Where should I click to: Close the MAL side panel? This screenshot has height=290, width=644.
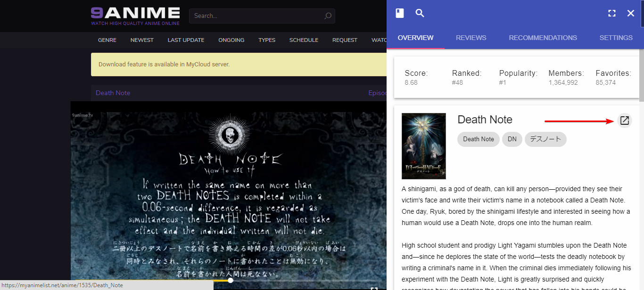pyautogui.click(x=631, y=13)
